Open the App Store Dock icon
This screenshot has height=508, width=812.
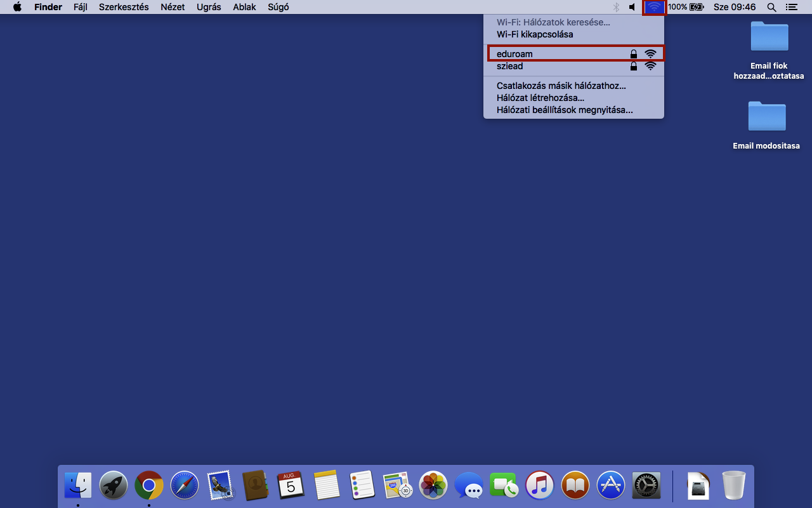611,486
